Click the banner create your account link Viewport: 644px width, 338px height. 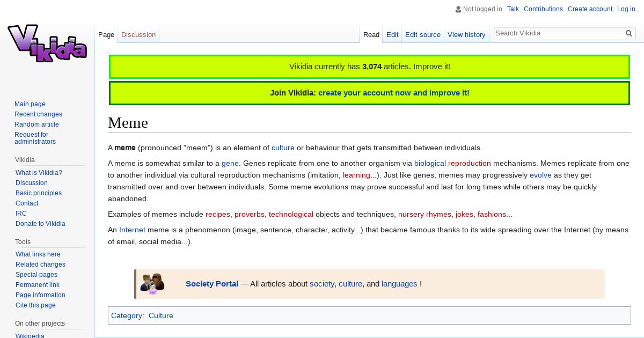click(x=394, y=93)
